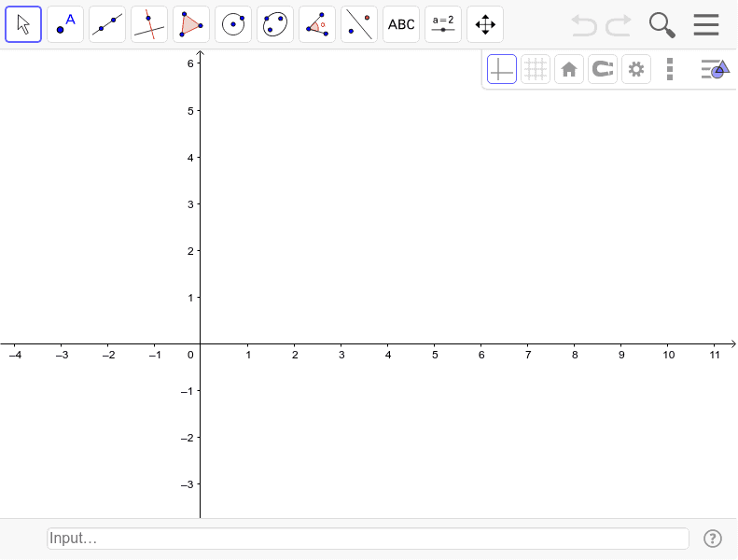738x560 pixels.
Task: Toggle the axes display button
Action: point(502,69)
